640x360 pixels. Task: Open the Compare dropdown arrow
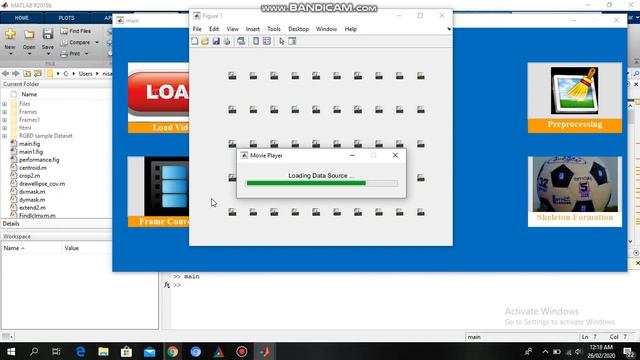pos(97,42)
